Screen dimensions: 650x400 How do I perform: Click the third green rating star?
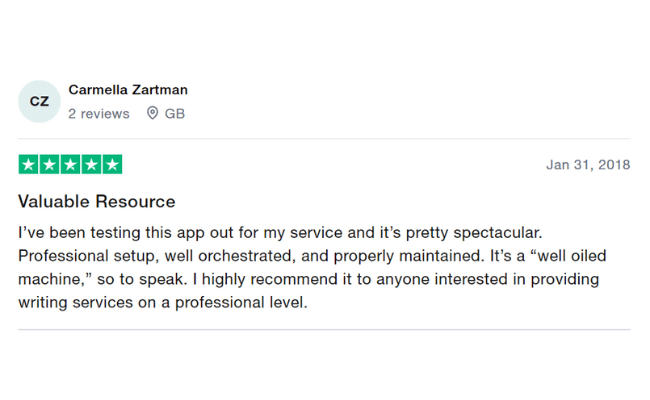(70, 165)
